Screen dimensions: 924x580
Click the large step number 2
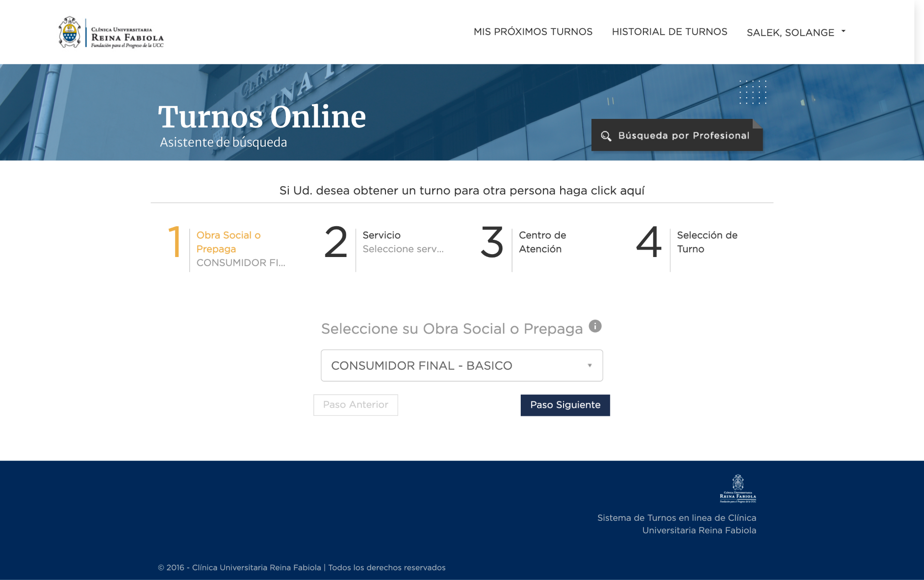coord(335,242)
